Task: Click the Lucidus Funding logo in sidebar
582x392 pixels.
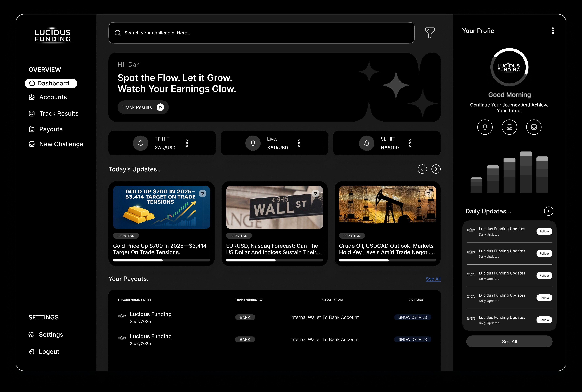Action: [53, 35]
